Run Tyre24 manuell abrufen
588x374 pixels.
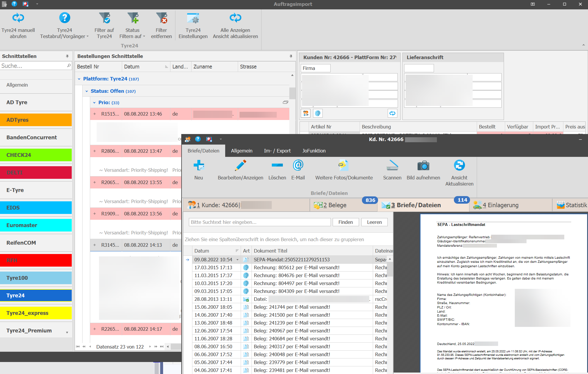[x=18, y=26]
